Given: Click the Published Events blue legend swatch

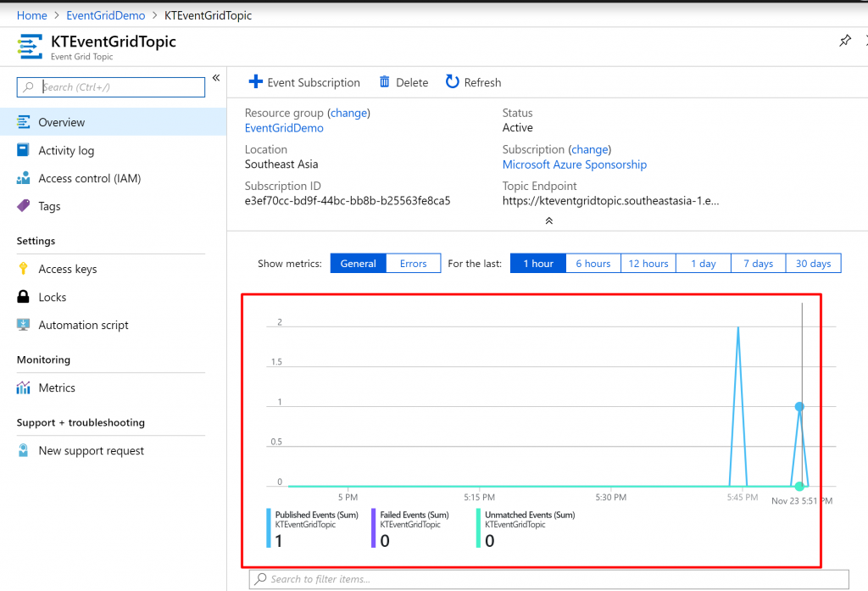Looking at the screenshot, I should click(x=269, y=528).
